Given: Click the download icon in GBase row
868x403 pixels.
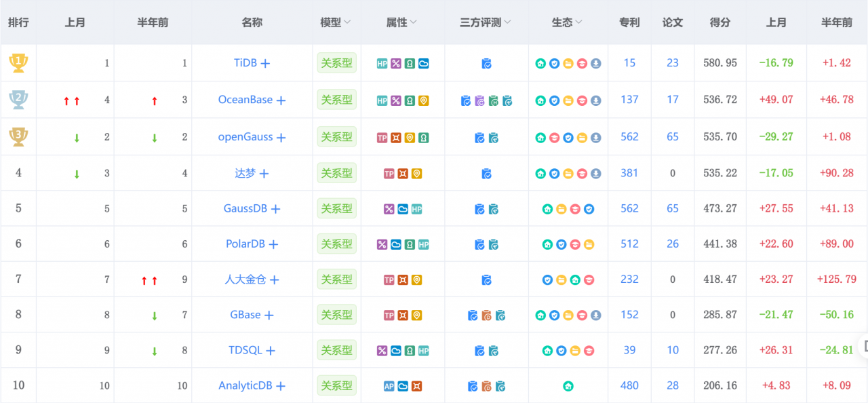Looking at the screenshot, I should click(x=596, y=315).
